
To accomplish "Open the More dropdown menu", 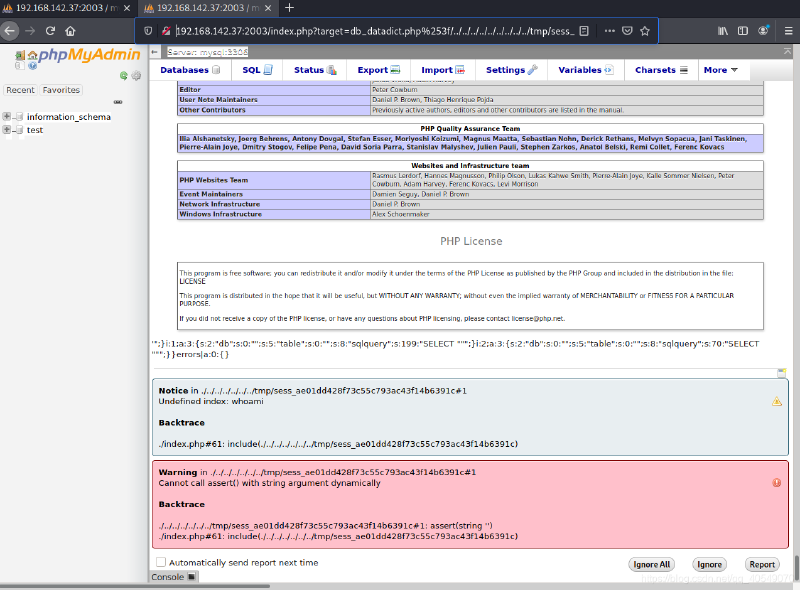I will tap(720, 70).
